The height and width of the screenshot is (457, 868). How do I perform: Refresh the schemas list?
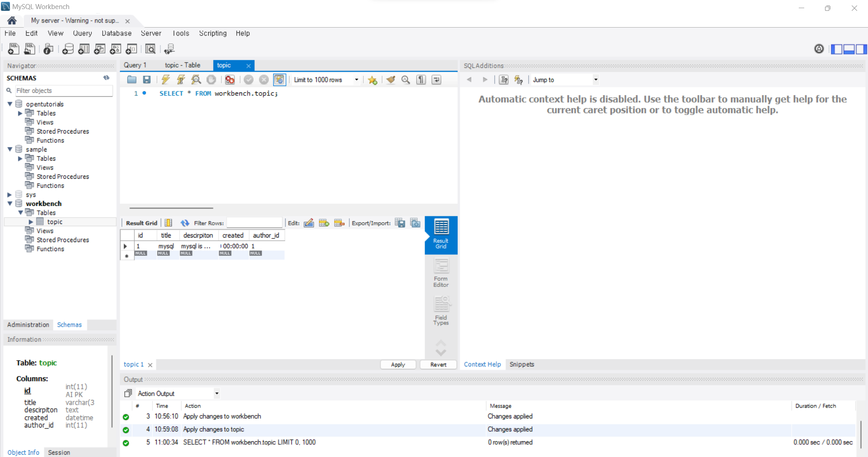[106, 78]
